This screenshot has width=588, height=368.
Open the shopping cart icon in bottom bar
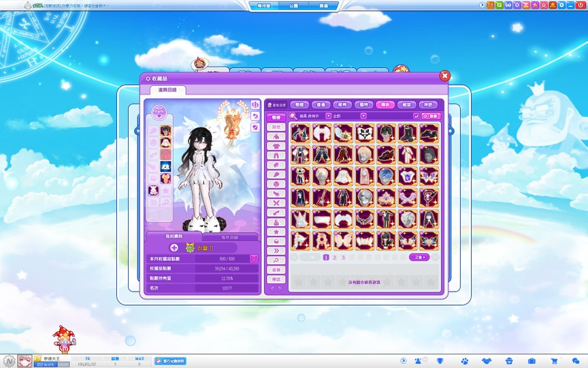pyautogui.click(x=554, y=361)
